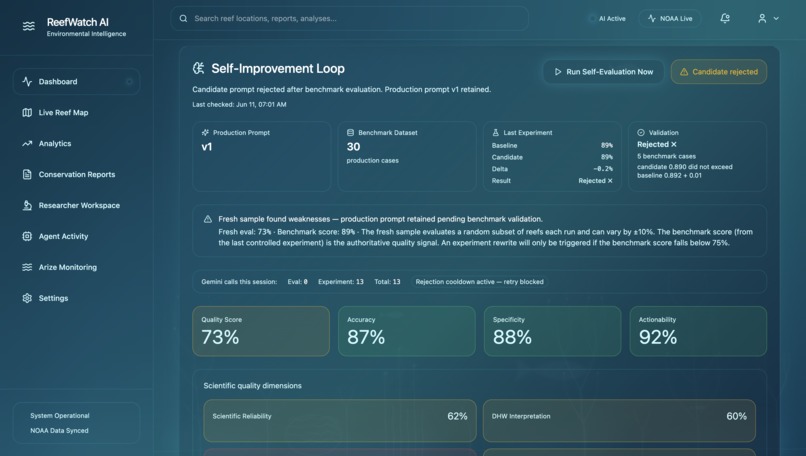Viewport: 806px width, 456px height.
Task: Click the Settings gear icon
Action: point(27,298)
